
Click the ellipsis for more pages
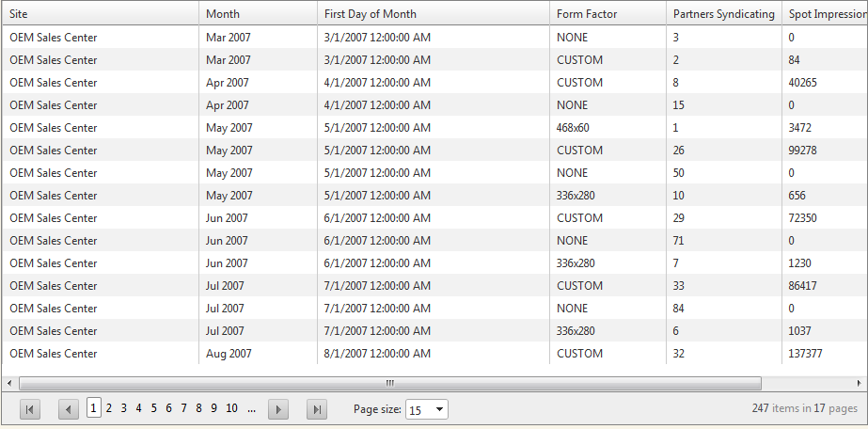[251, 408]
